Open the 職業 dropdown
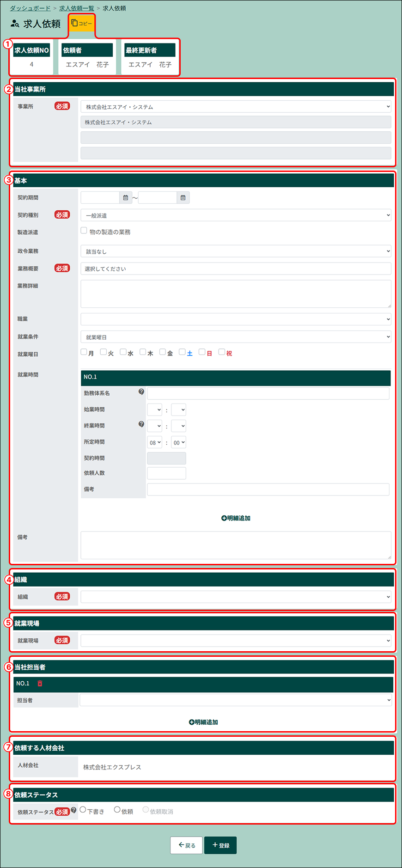Screen dimensions: 402x868 click(x=236, y=319)
